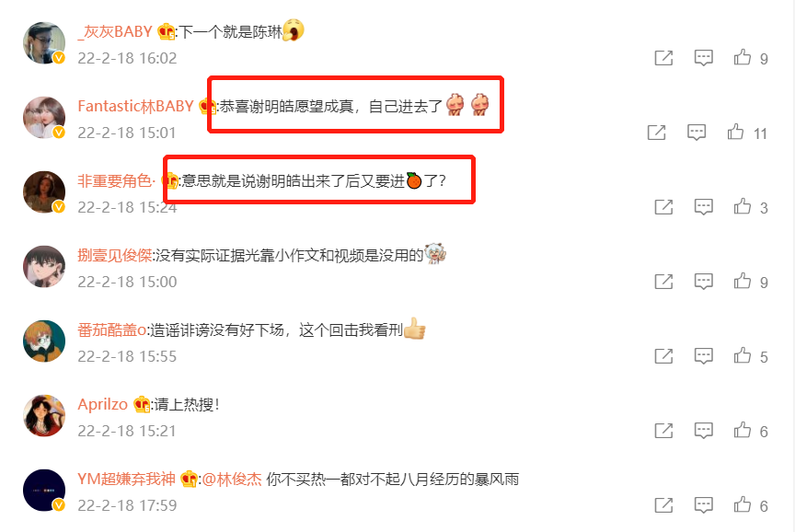
Task: Like the Aprilzo comment 请上热搜
Action: [x=743, y=430]
